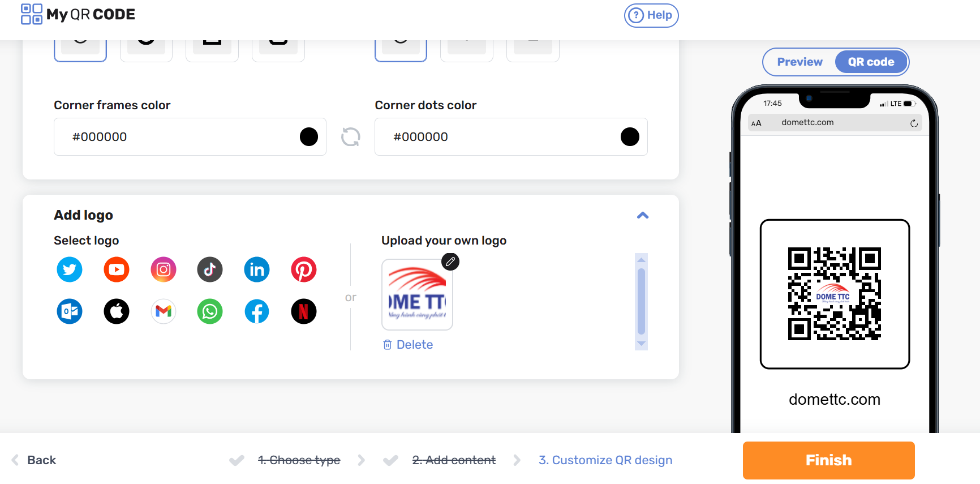
Task: Edit the corner dots color hex field
Action: 511,136
